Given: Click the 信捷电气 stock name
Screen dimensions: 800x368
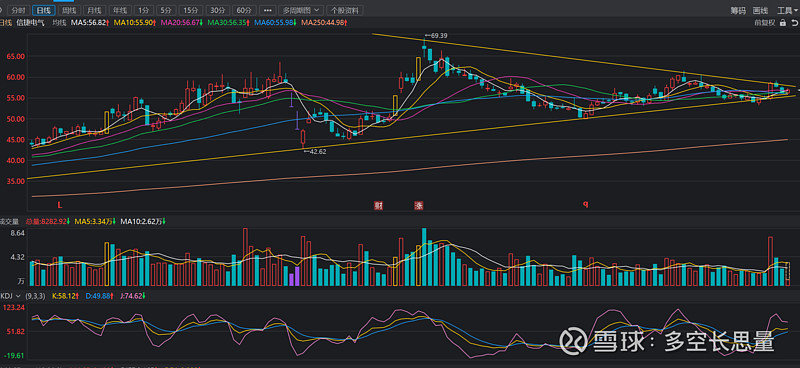Looking at the screenshot, I should tap(30, 22).
